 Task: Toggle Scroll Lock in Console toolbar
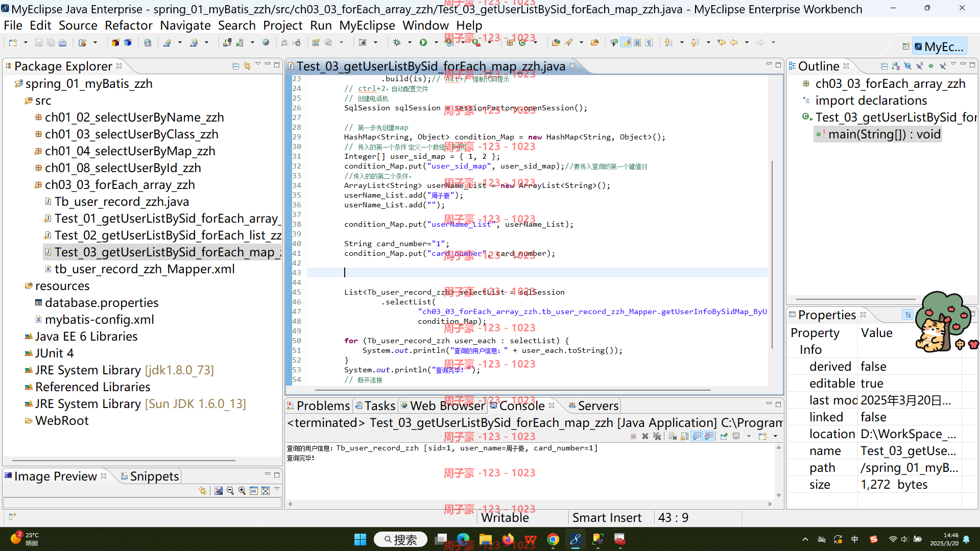[684, 436]
